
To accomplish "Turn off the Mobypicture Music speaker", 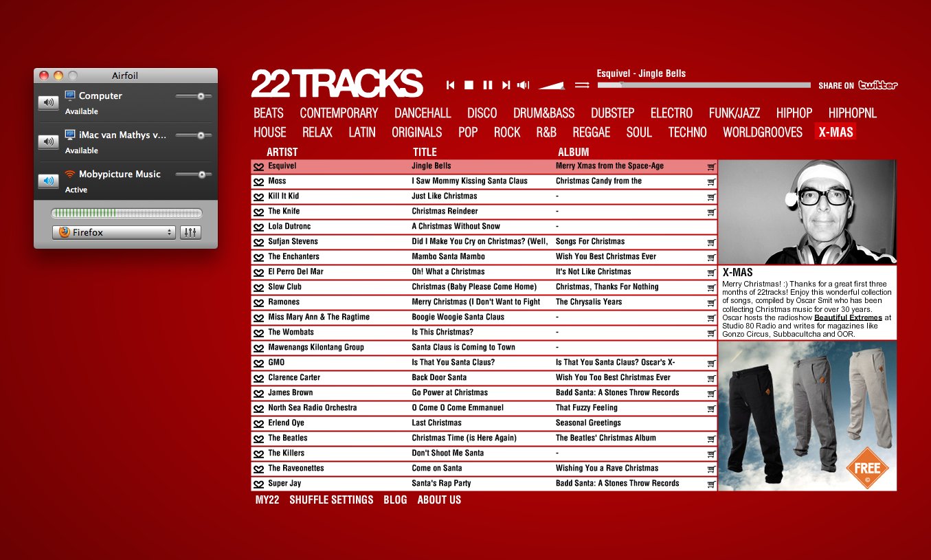I will [48, 181].
